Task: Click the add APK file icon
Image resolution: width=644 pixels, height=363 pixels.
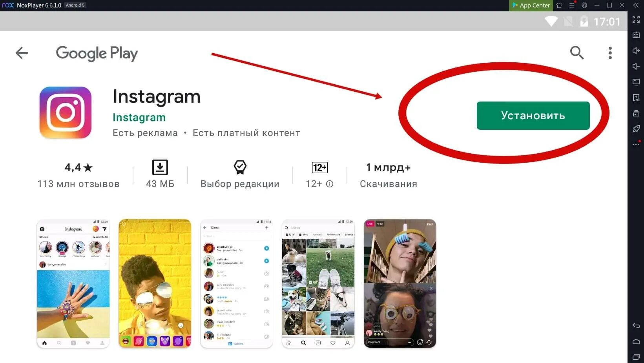Action: coord(636,98)
